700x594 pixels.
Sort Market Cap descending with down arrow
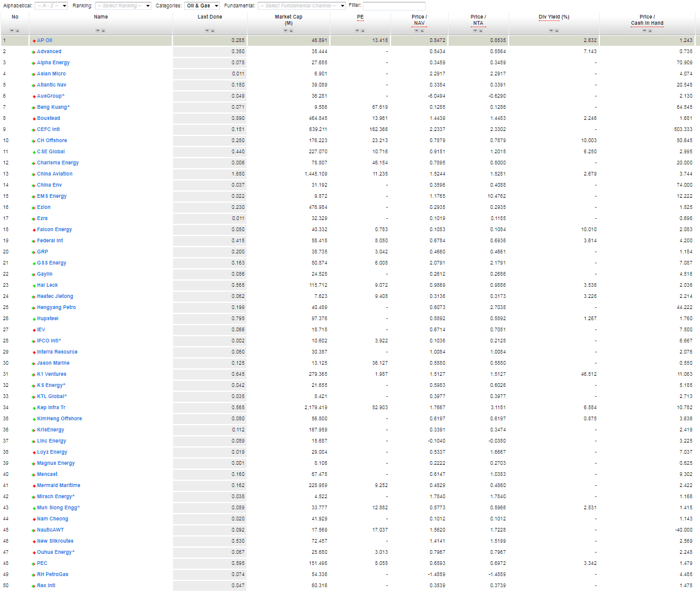point(285,31)
